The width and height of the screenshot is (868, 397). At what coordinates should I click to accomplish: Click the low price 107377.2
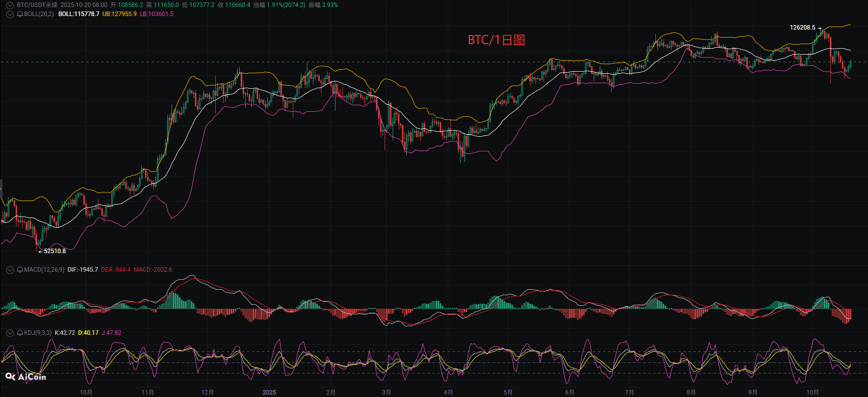coord(202,5)
